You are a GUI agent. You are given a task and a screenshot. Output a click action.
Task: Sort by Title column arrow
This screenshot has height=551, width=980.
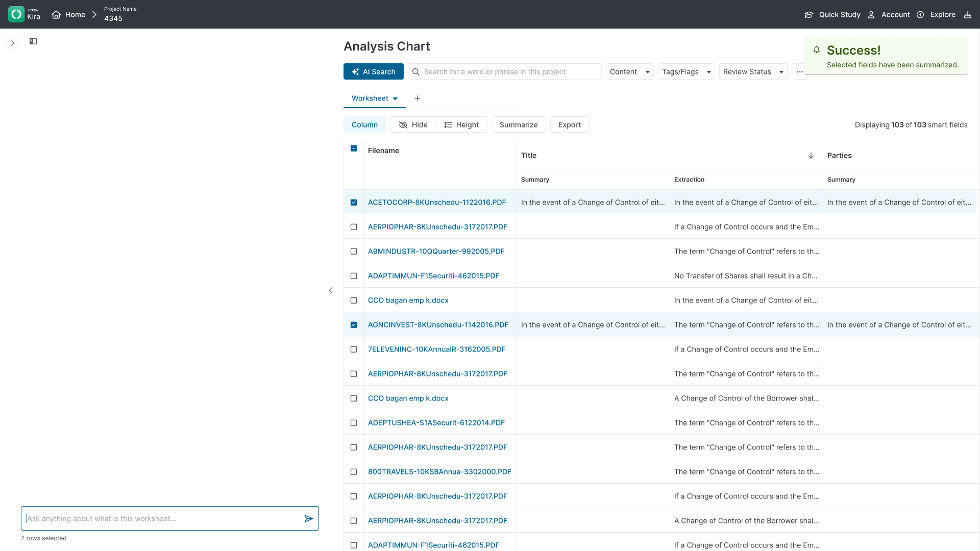(x=811, y=156)
